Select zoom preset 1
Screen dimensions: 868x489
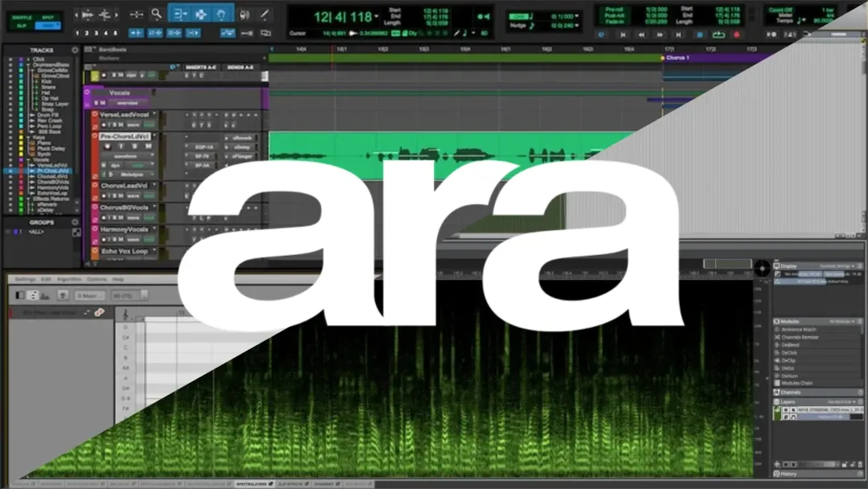(77, 33)
